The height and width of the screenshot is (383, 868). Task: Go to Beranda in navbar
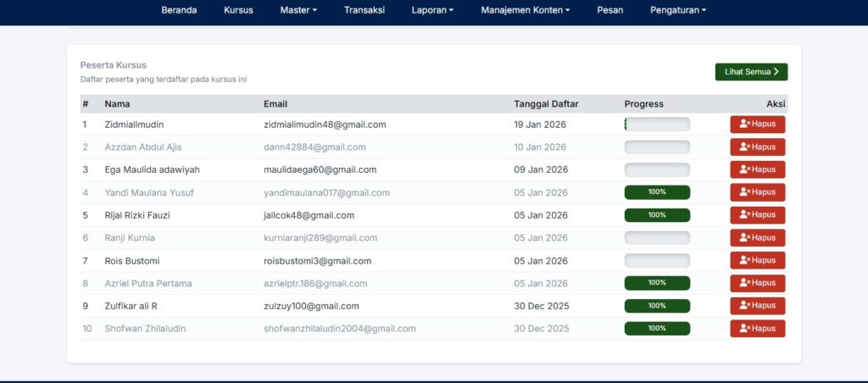tap(179, 10)
